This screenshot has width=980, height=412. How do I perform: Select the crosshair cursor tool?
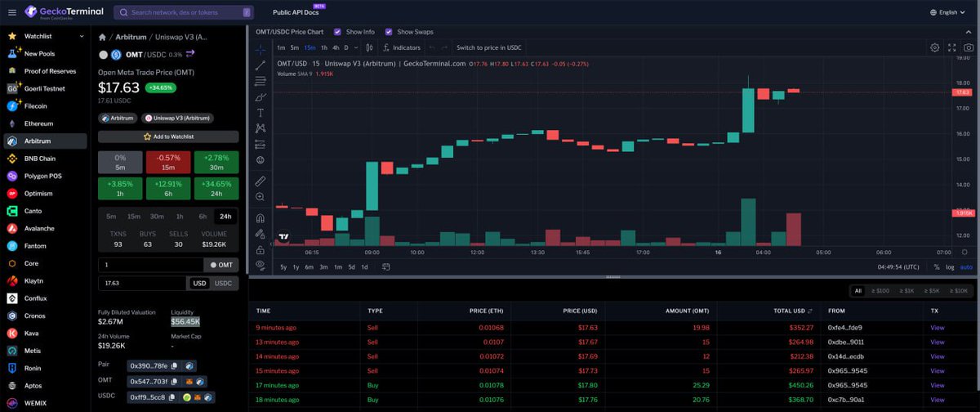click(x=261, y=48)
